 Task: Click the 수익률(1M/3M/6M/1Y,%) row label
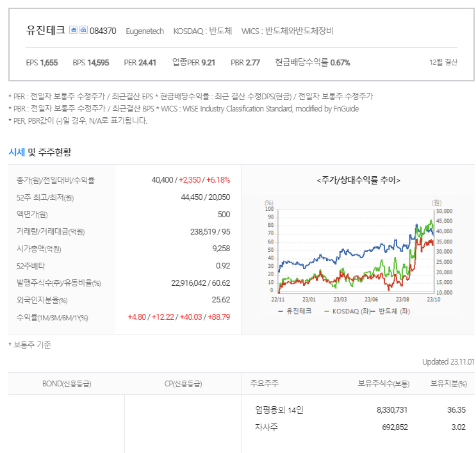[x=53, y=318]
